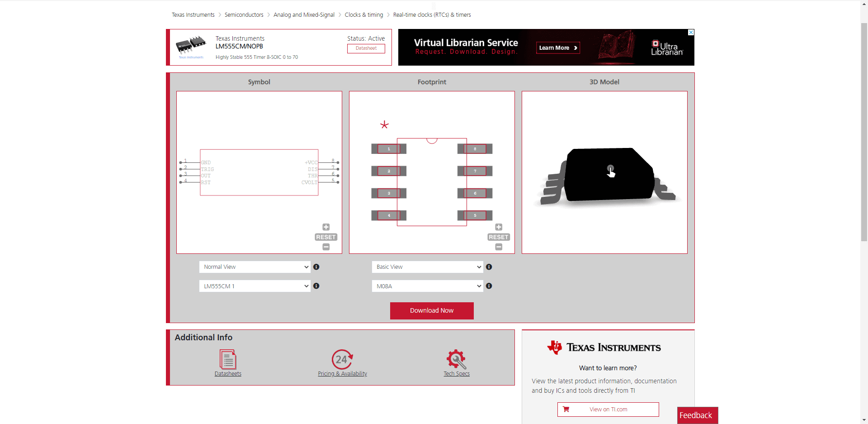Image resolution: width=868 pixels, height=424 pixels.
Task: Click the Texas Instruments logo in sidebar
Action: click(x=604, y=348)
